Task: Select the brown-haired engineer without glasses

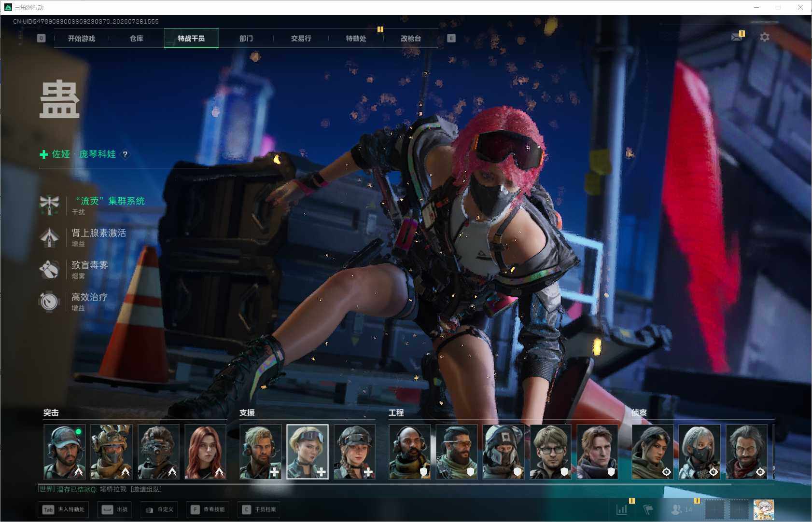Action: pos(597,452)
